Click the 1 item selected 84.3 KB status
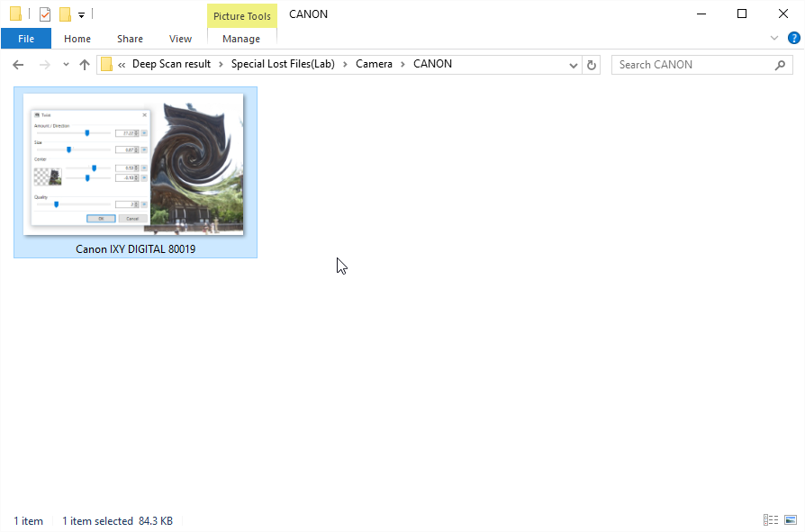This screenshot has width=805, height=532. pyautogui.click(x=118, y=521)
